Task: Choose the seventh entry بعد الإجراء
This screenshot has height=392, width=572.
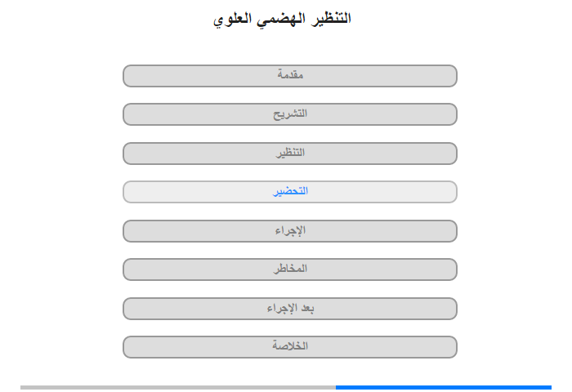Action: point(290,309)
